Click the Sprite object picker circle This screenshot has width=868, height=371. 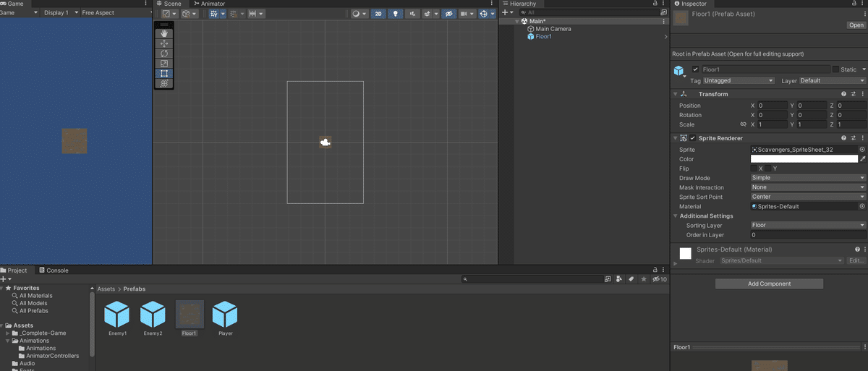(862, 150)
